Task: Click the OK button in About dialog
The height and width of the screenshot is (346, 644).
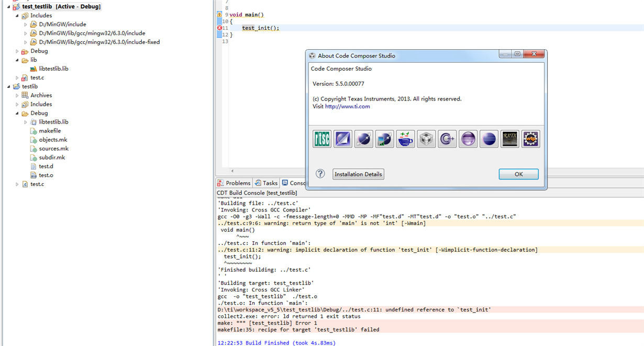Action: (x=518, y=174)
